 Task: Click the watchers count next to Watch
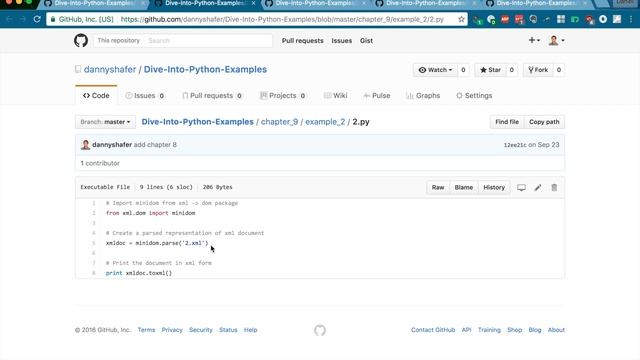click(x=463, y=70)
